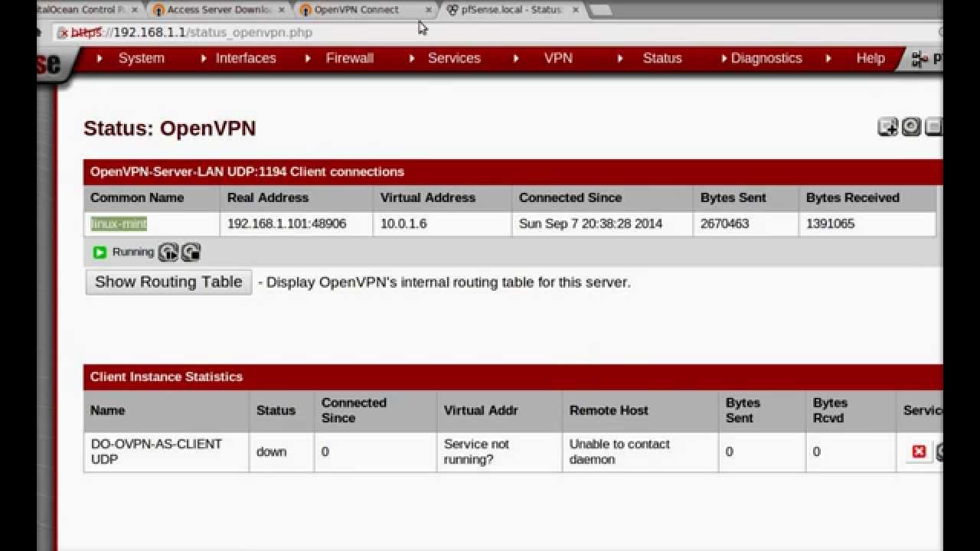Open the VPN menu
Screen dimensions: 980x551
[x=557, y=58]
